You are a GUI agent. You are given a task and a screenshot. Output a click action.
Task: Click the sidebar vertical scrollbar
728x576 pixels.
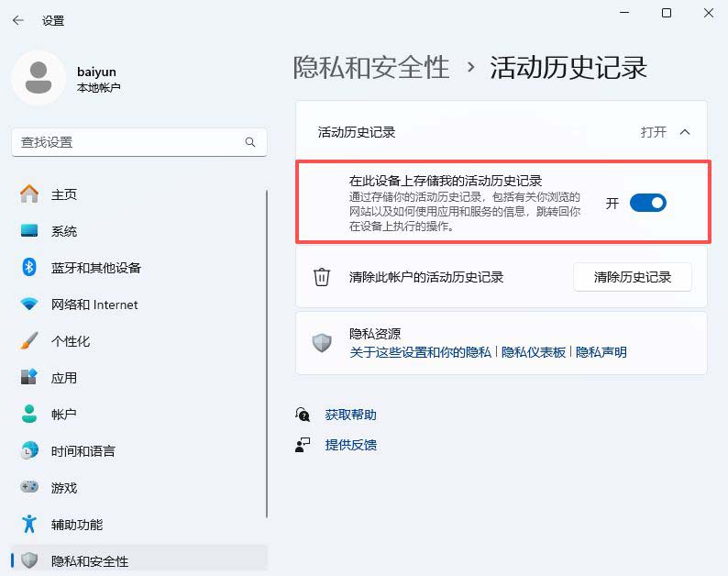click(x=267, y=353)
